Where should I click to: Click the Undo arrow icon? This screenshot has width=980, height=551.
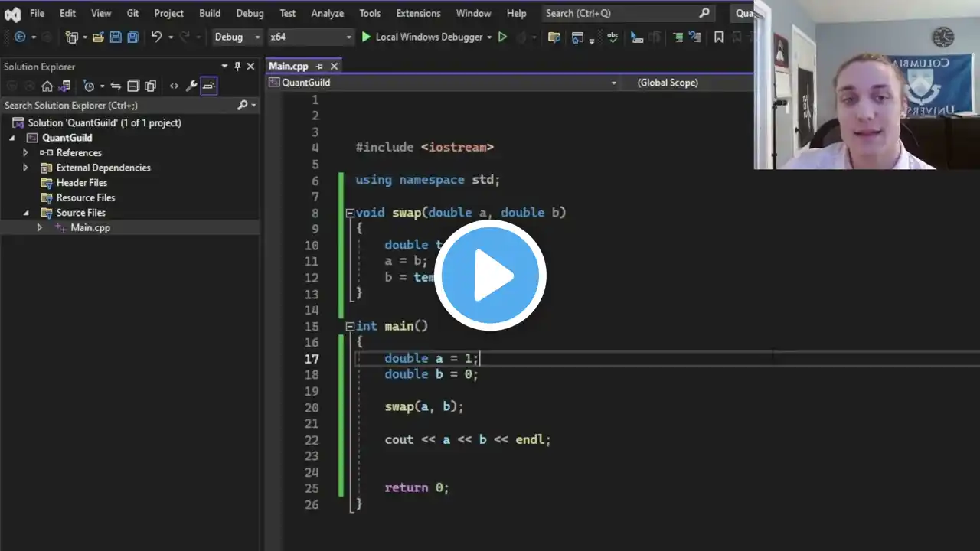(156, 37)
